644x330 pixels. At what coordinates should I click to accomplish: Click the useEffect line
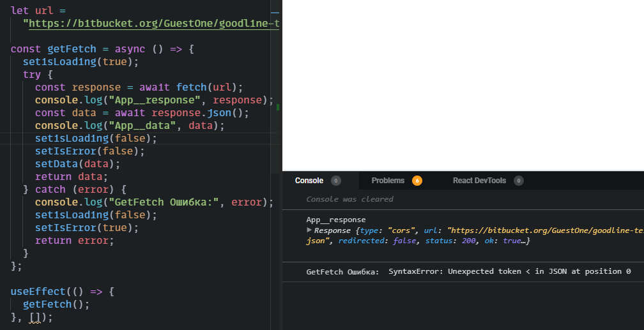[x=63, y=292]
